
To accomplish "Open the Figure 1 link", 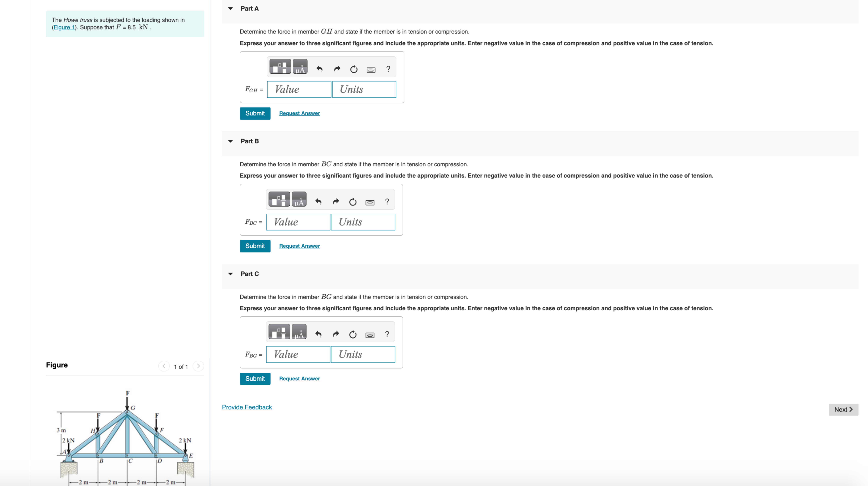I will 64,27.
